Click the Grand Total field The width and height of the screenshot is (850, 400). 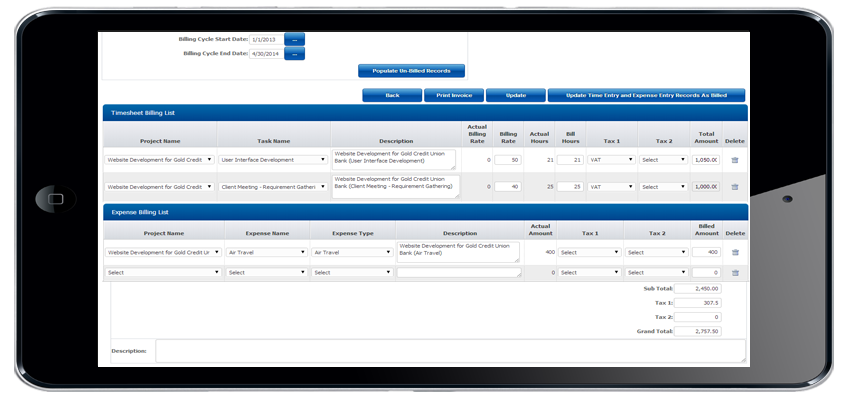[698, 331]
